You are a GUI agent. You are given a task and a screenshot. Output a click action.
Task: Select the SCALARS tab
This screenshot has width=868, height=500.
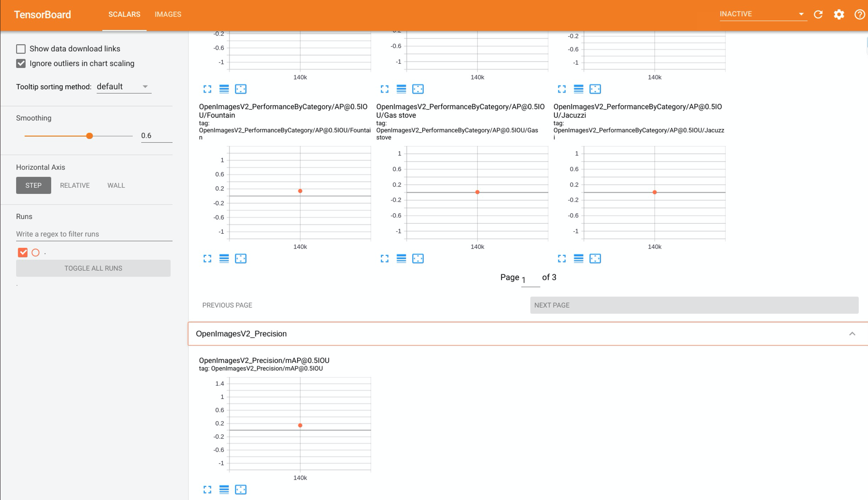[124, 15]
